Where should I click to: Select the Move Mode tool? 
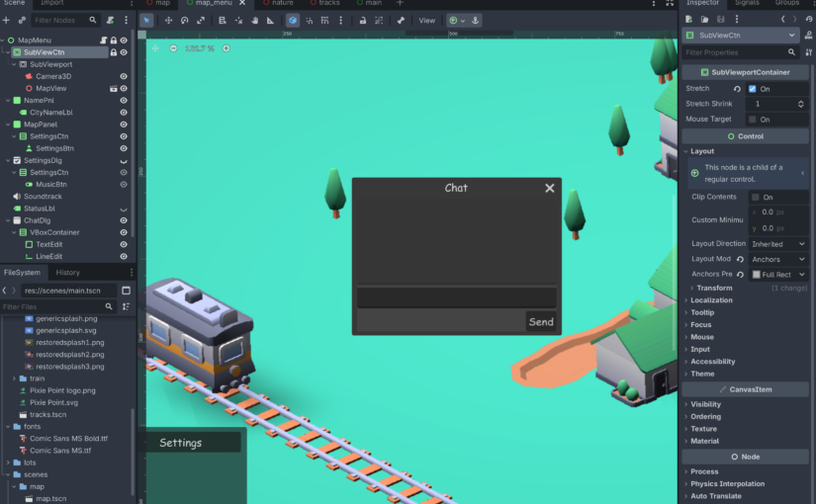[168, 20]
